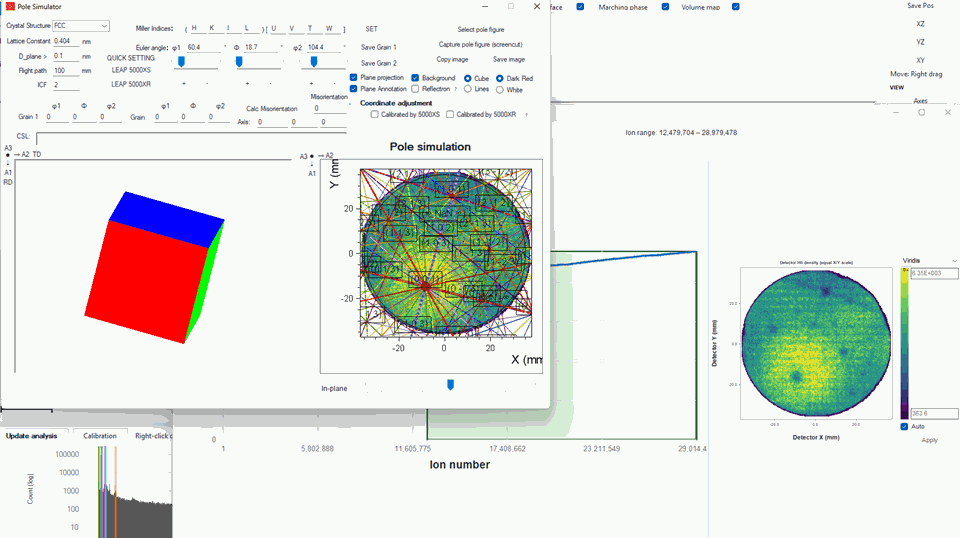Click Select pole figure

[x=481, y=29]
